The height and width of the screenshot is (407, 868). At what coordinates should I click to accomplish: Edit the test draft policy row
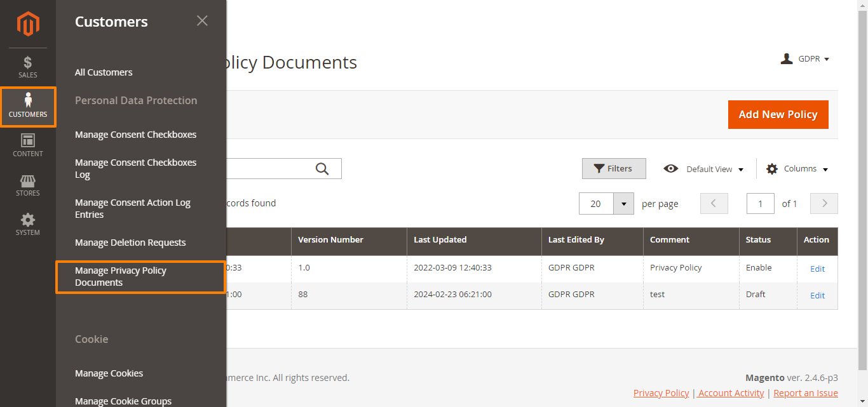[817, 295]
